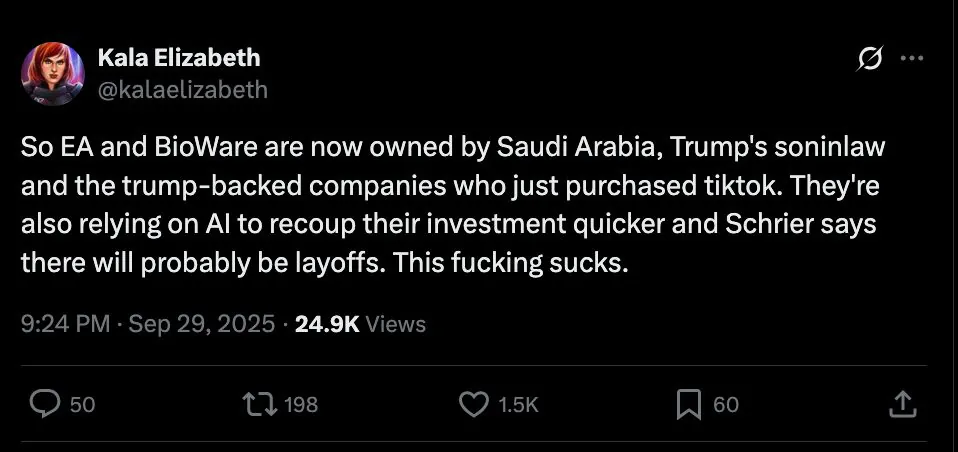
Task: Click the word Views beside the count
Action: [x=396, y=324]
